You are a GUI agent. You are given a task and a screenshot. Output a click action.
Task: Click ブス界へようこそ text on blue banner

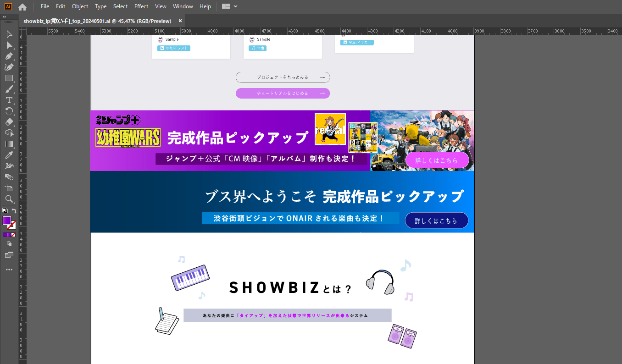coord(261,197)
